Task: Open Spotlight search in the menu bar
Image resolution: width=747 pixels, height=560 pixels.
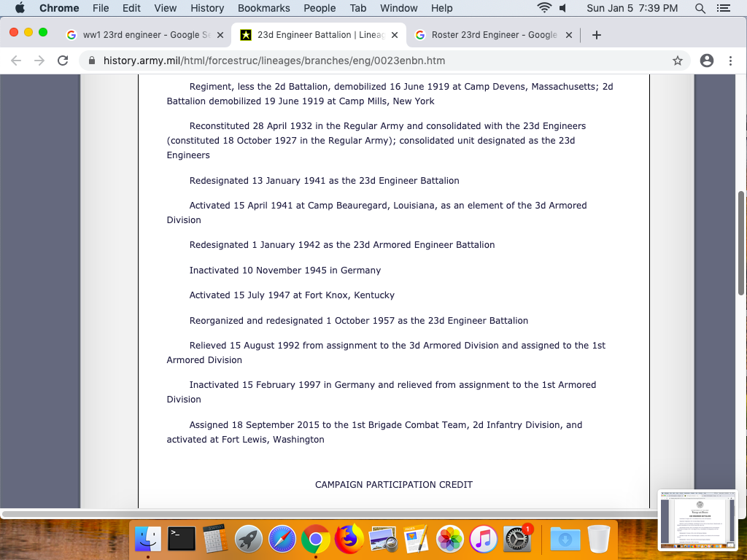Action: pyautogui.click(x=700, y=8)
